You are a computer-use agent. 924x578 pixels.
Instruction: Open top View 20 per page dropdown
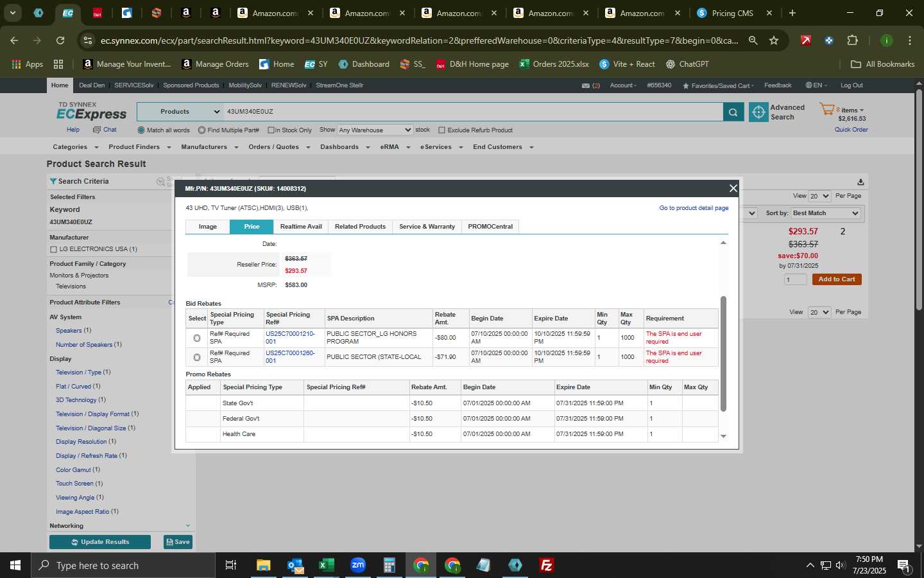[819, 196]
